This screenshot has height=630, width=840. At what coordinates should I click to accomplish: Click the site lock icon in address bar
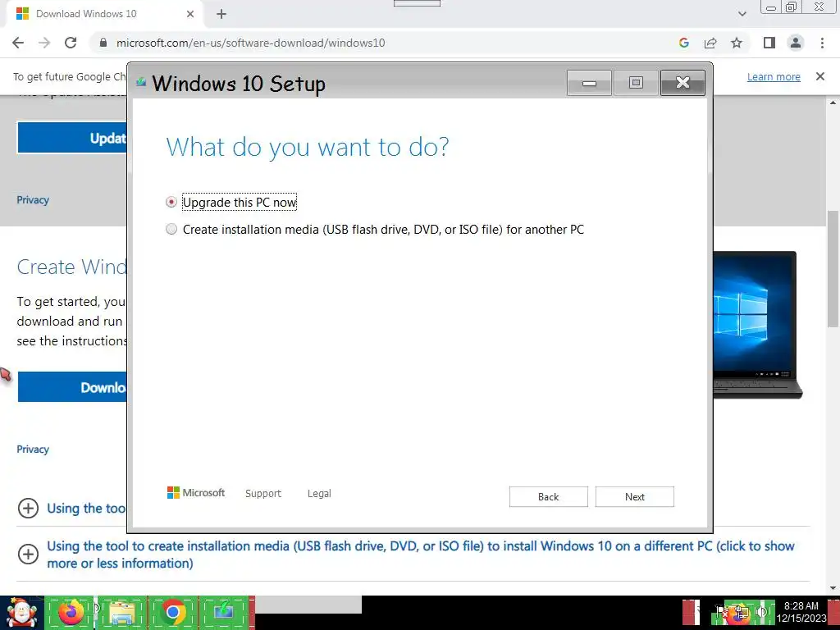[103, 43]
